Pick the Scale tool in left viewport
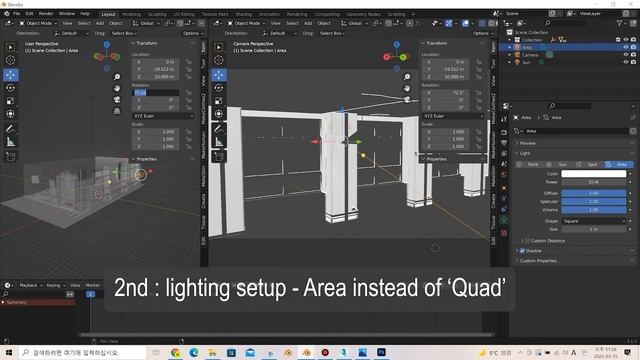Viewport: 640px width, 360px height. click(x=11, y=101)
